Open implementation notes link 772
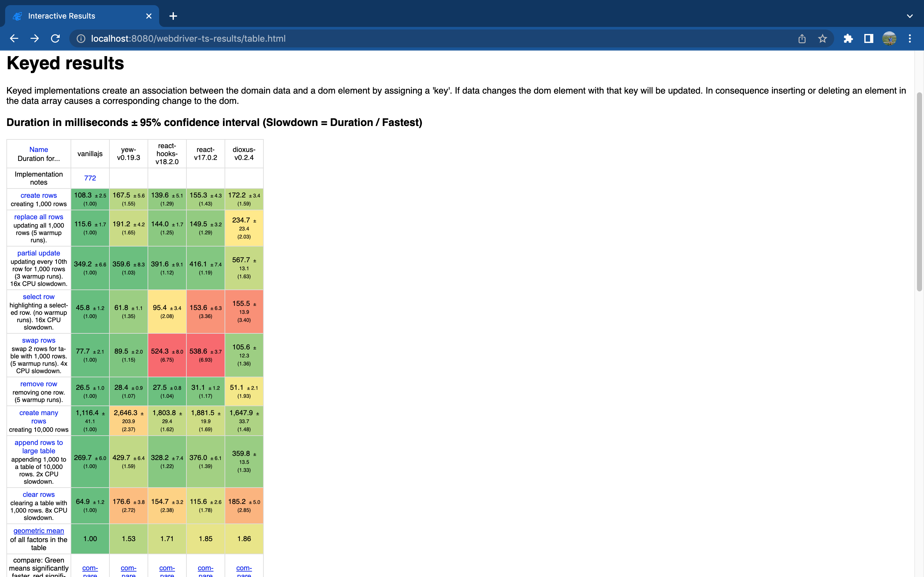The width and height of the screenshot is (924, 577). [x=90, y=178]
